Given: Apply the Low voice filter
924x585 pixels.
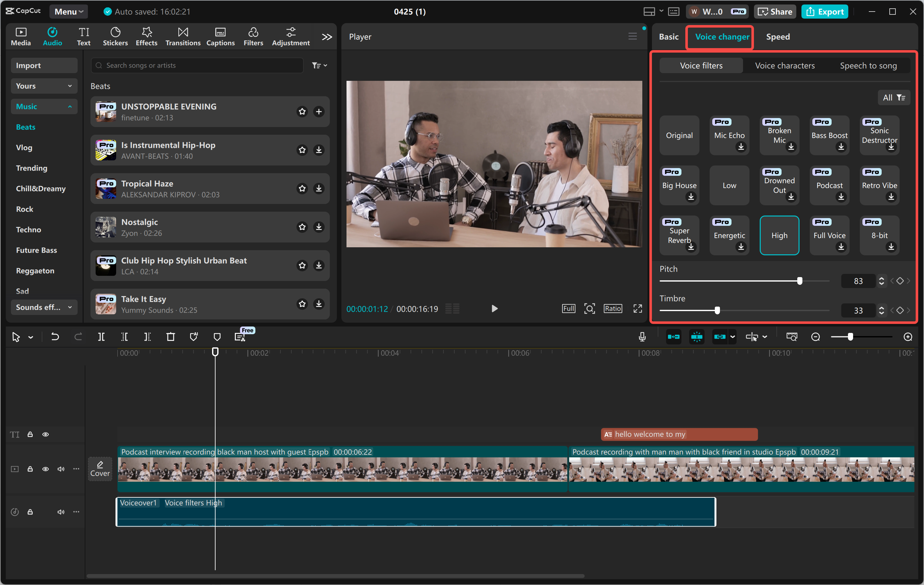Looking at the screenshot, I should point(729,185).
